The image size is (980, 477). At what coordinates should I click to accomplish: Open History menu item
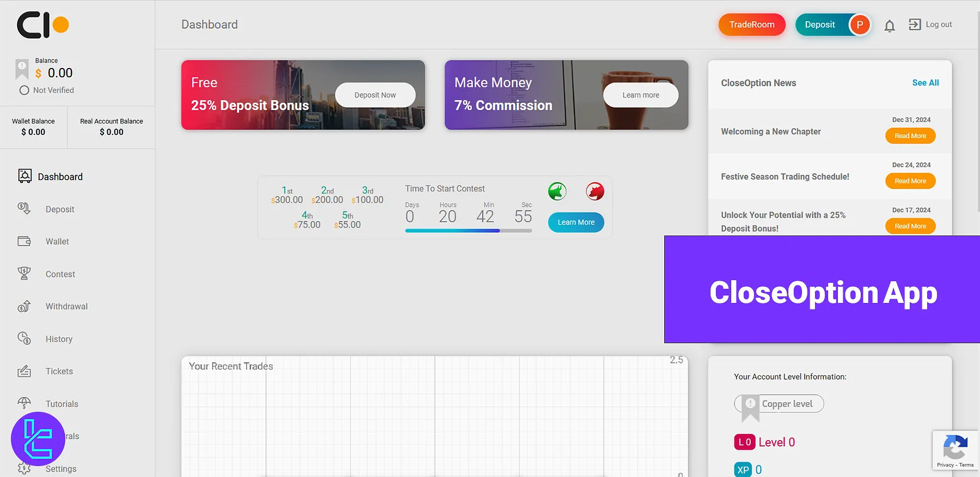click(59, 339)
